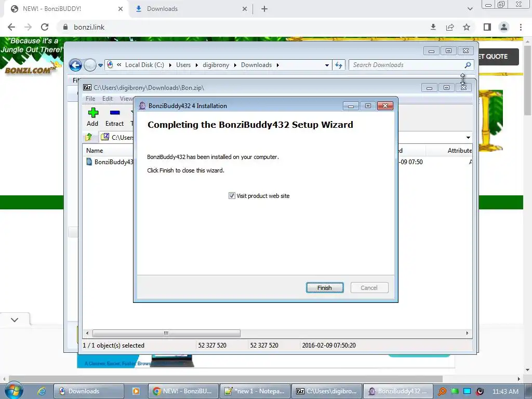Select the BonziBuddy432 file row in 7-Zip
Screen dimensions: 532x399
[x=110, y=162]
